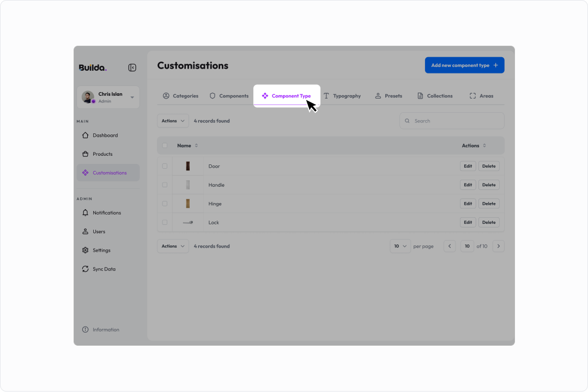Screen dimensions: 588x392
Task: Open the top Actions dropdown
Action: [173, 121]
